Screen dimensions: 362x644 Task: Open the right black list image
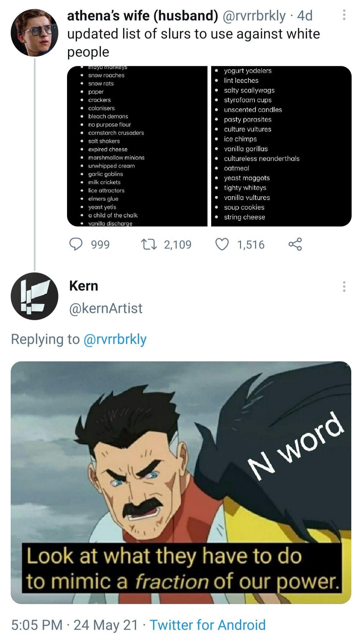pos(281,146)
